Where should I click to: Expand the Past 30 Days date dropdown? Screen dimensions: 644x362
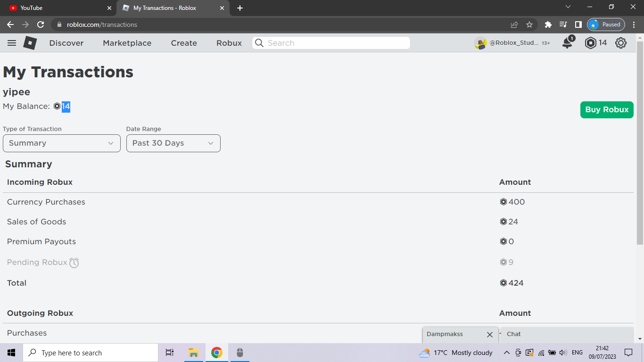coord(173,143)
